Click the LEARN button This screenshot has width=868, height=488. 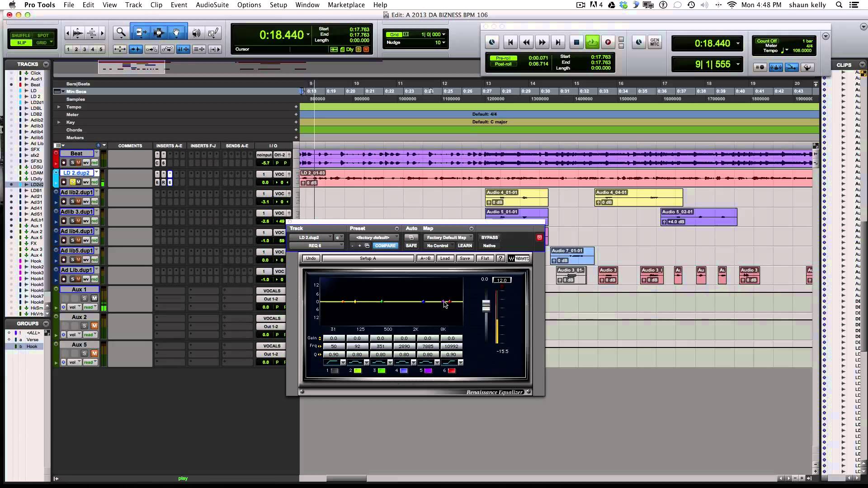(465, 246)
